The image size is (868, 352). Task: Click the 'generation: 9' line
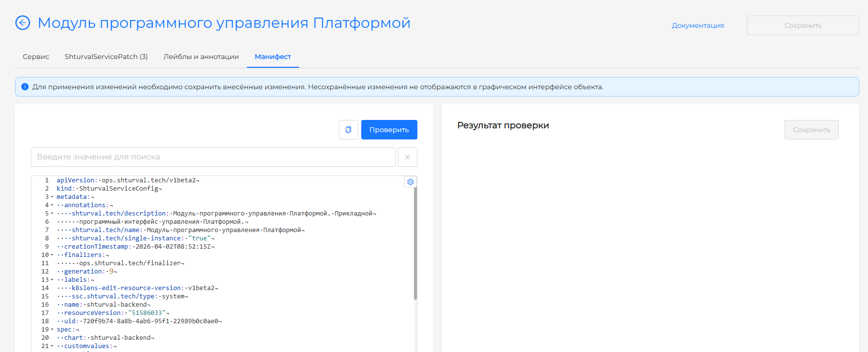pyautogui.click(x=87, y=272)
